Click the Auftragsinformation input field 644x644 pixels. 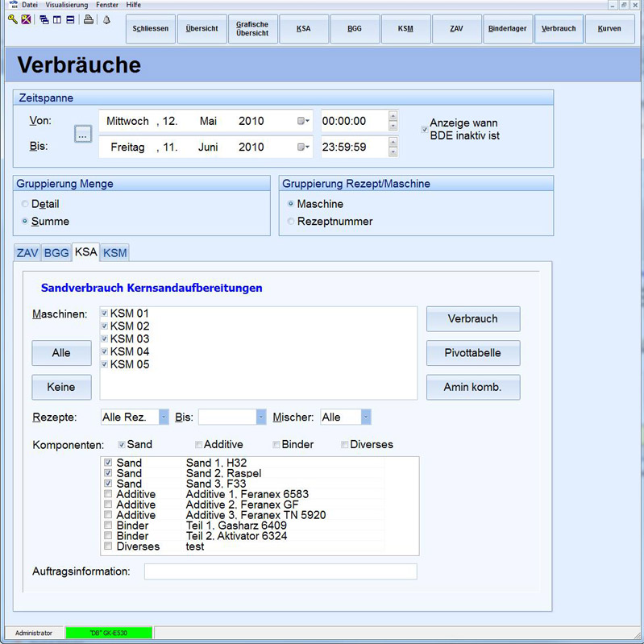click(280, 571)
